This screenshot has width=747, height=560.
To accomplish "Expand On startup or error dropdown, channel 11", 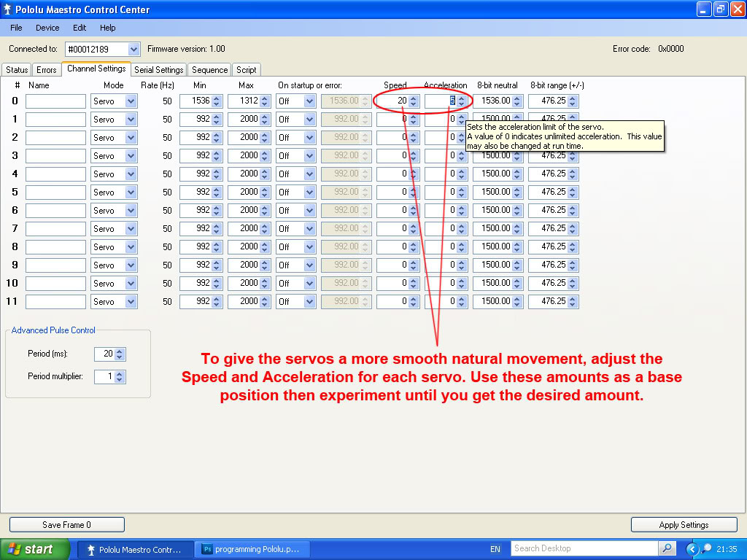I will [x=309, y=301].
